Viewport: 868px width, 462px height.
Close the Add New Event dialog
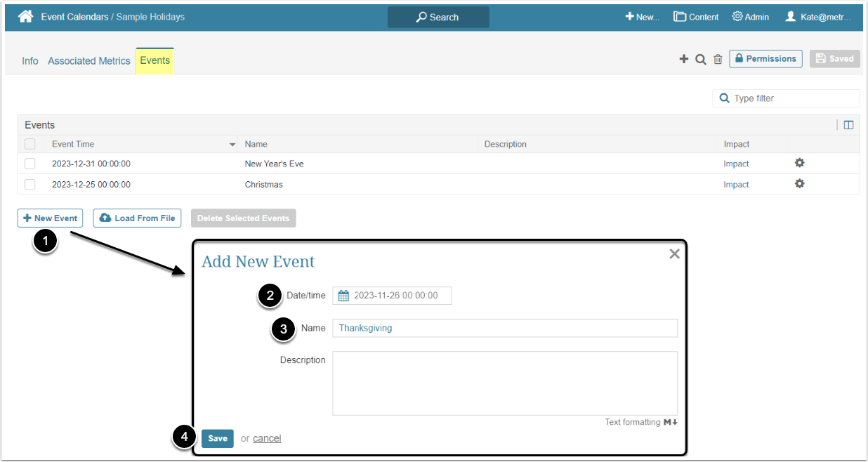tap(674, 254)
